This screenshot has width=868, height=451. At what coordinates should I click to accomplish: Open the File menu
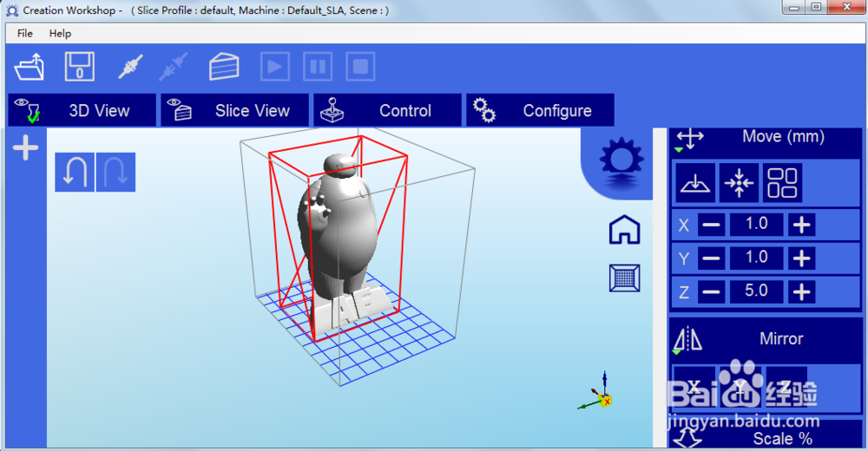pos(25,33)
